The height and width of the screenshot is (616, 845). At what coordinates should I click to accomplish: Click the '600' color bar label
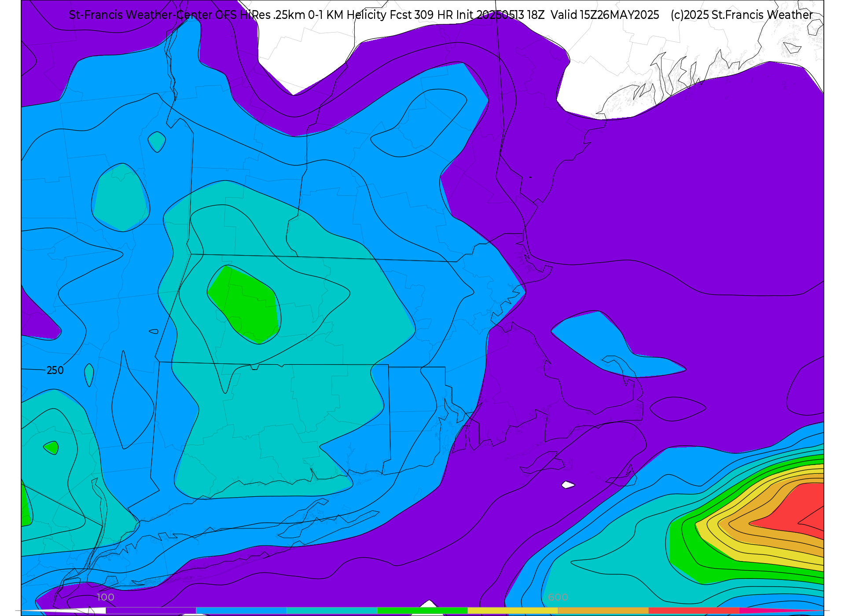pos(558,597)
